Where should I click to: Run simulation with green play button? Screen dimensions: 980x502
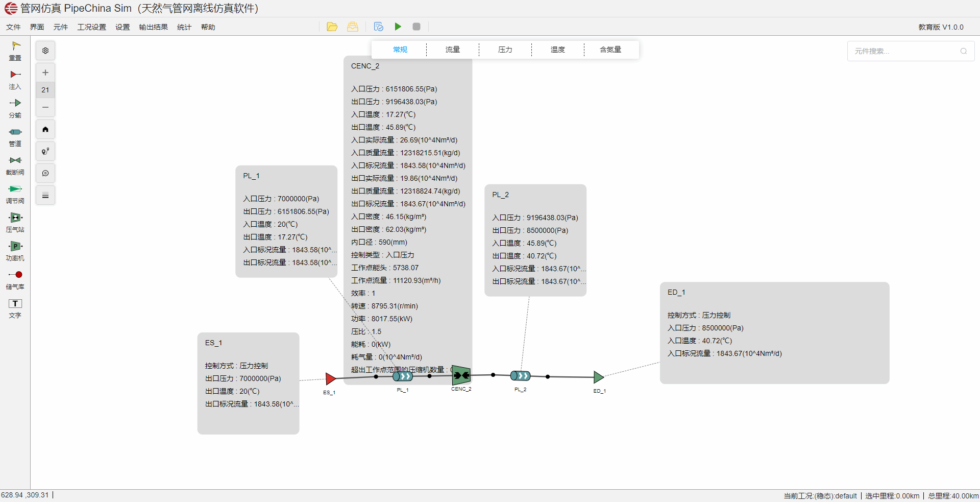[x=398, y=27]
